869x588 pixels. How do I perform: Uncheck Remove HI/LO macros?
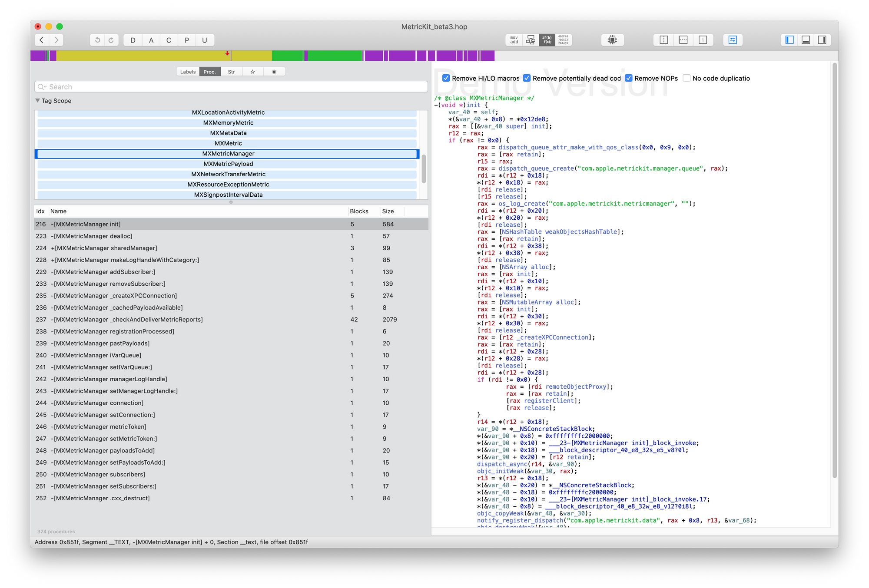(x=446, y=78)
